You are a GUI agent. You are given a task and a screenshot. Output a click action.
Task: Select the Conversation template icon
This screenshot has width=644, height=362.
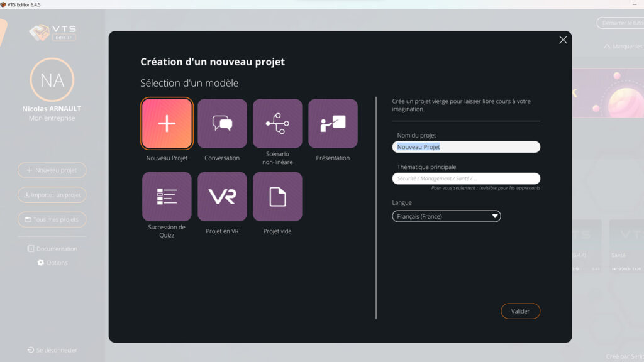(222, 123)
